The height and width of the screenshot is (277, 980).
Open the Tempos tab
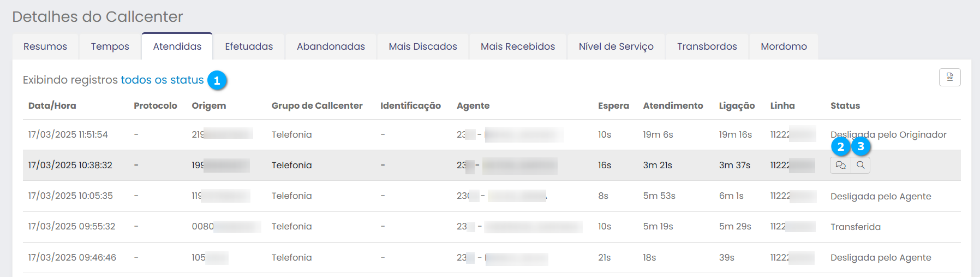(x=110, y=46)
